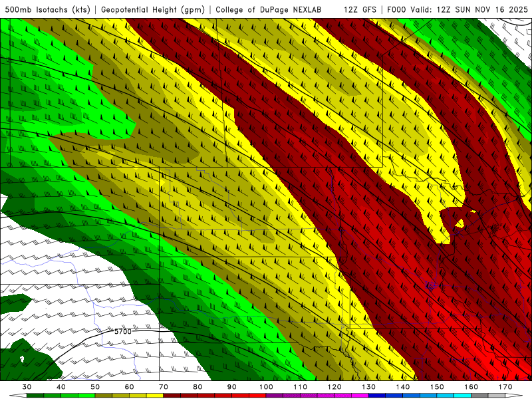Image resolution: width=532 pixels, height=399 pixels.
Task: Click the right arrow end of color bar
Action: [514, 396]
